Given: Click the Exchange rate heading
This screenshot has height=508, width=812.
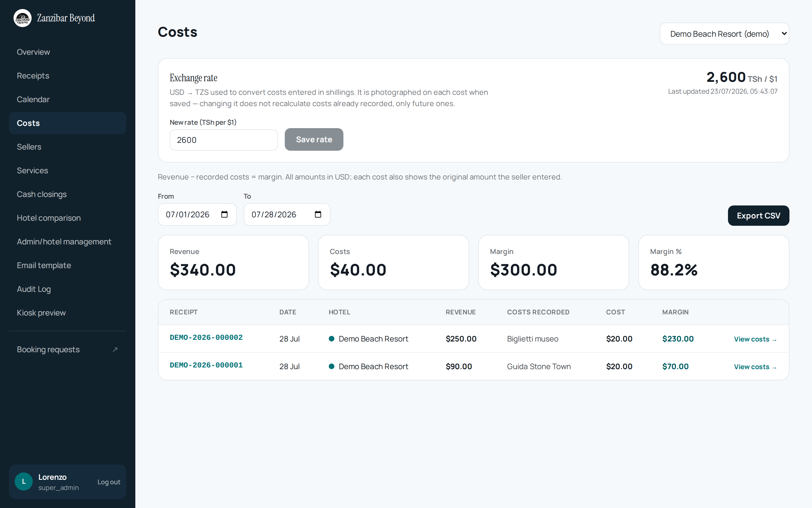Looking at the screenshot, I should [x=193, y=78].
